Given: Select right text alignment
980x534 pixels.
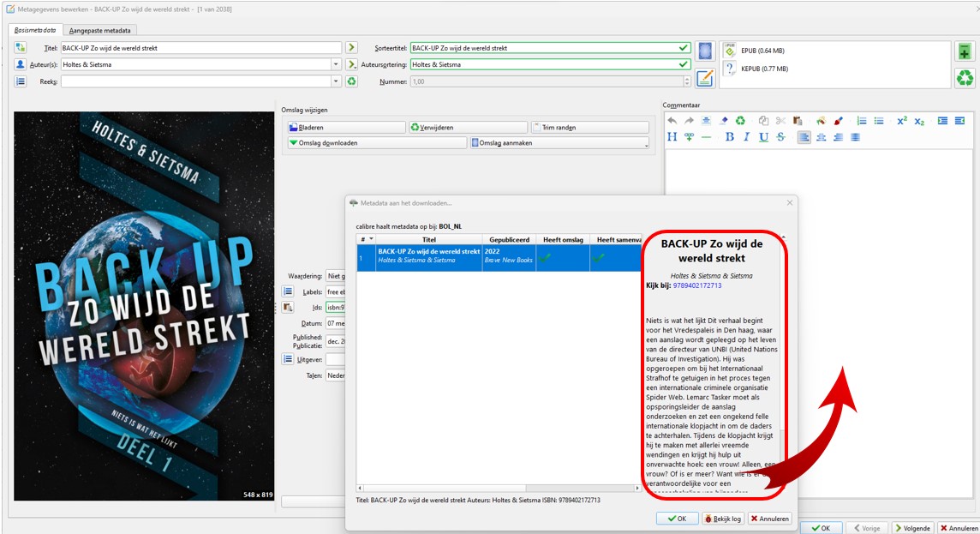Looking at the screenshot, I should pos(838,137).
